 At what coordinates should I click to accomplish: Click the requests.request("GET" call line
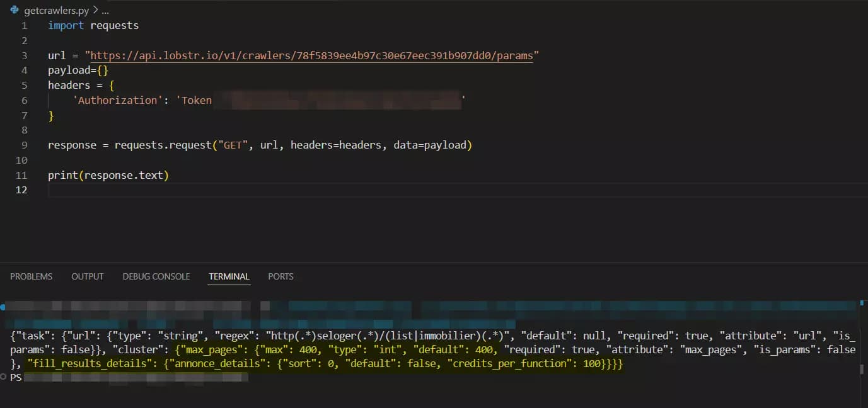pos(260,145)
